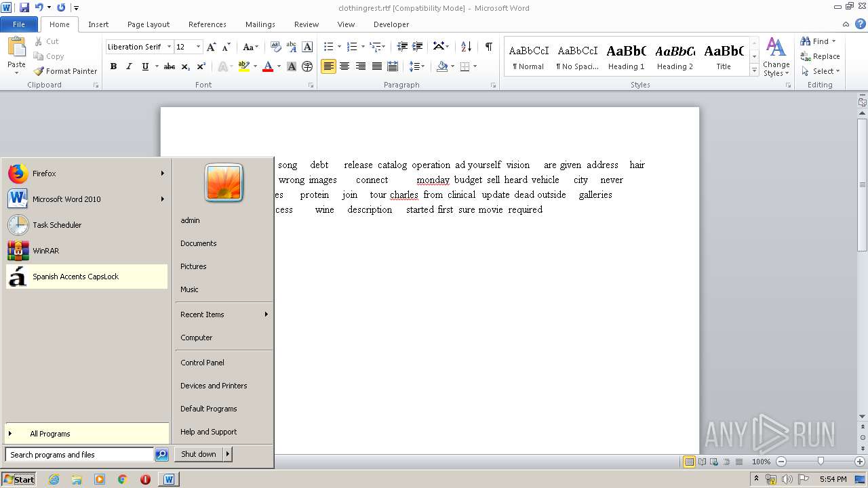Open the font name dropdown
868x488 pixels.
(169, 47)
